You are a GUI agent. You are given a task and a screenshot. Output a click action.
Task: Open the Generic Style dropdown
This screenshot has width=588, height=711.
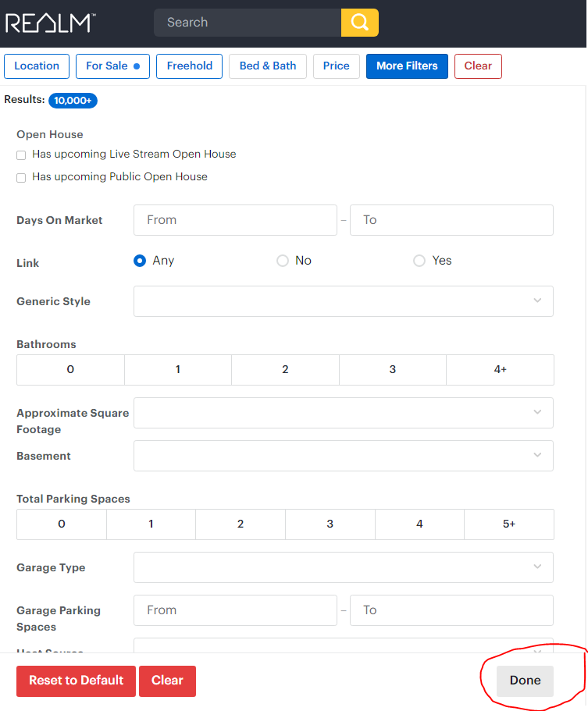pyautogui.click(x=343, y=301)
